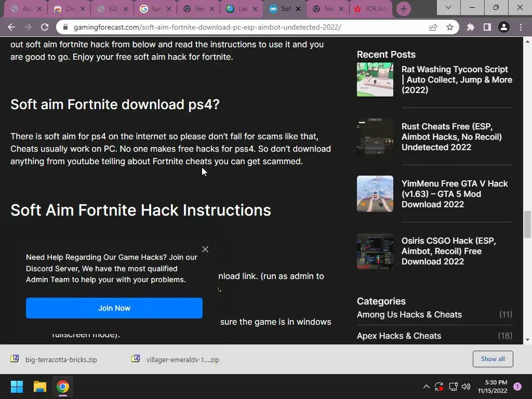The height and width of the screenshot is (399, 532).
Task: Click the Chrome taskbar icon
Action: [63, 387]
